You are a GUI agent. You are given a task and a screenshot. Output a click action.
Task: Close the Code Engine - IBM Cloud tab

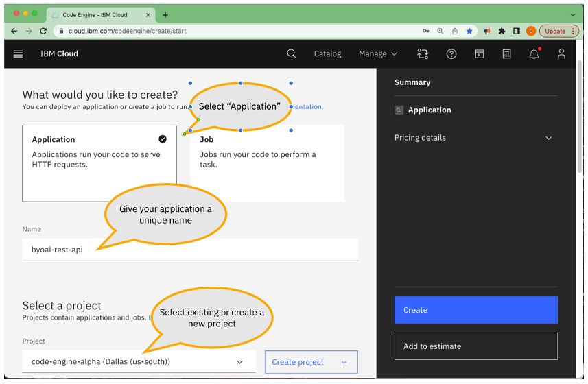coord(148,15)
